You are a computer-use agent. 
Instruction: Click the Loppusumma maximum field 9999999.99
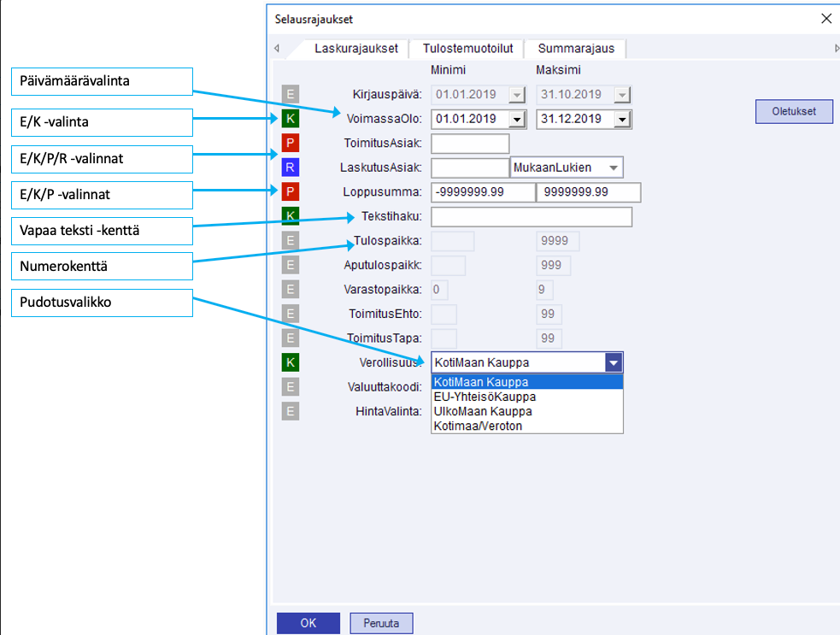coord(589,192)
